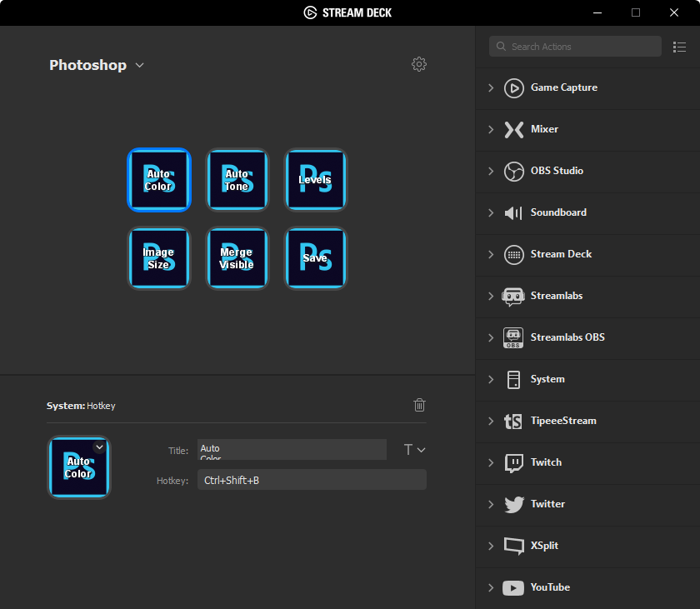Image resolution: width=700 pixels, height=609 pixels.
Task: Select the Merge Visible key
Action: (x=237, y=258)
